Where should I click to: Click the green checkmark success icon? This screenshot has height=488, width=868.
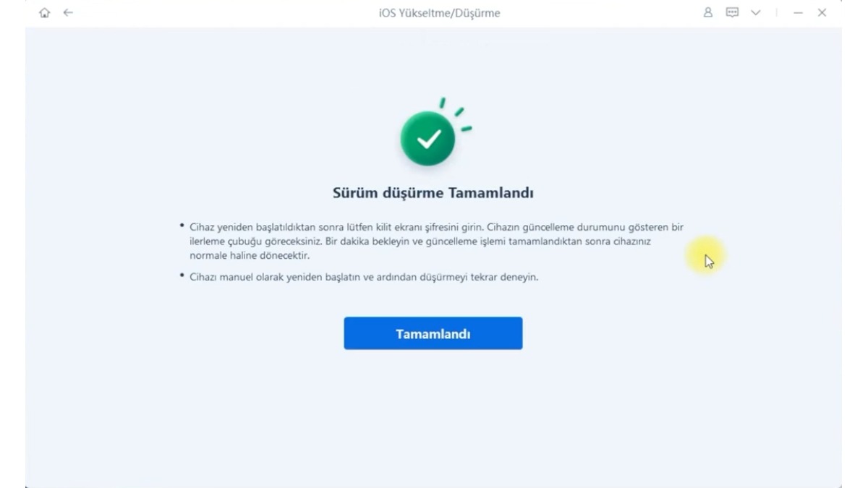428,140
